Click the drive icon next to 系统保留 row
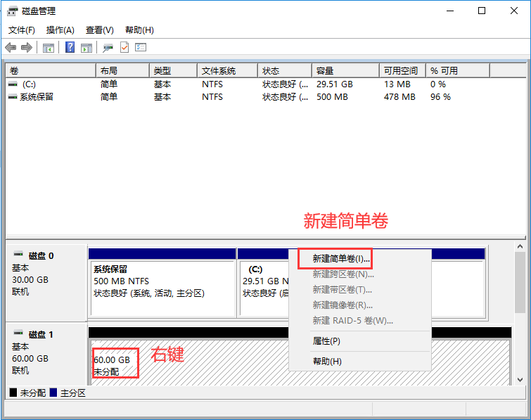 click(x=13, y=97)
